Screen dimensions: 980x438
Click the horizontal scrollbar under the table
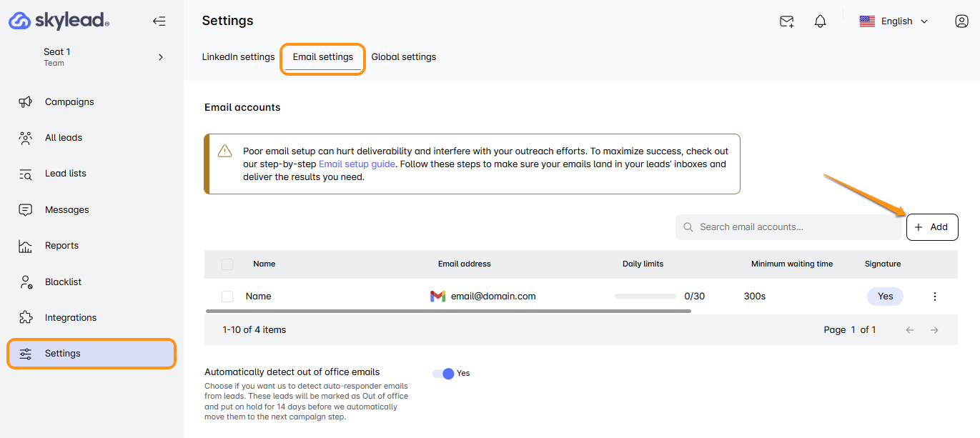pos(447,312)
